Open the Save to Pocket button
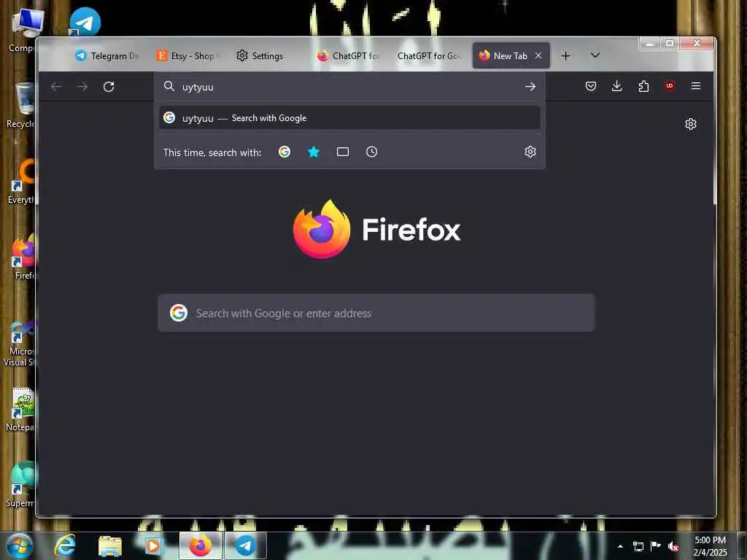This screenshot has width=747, height=560. [591, 86]
